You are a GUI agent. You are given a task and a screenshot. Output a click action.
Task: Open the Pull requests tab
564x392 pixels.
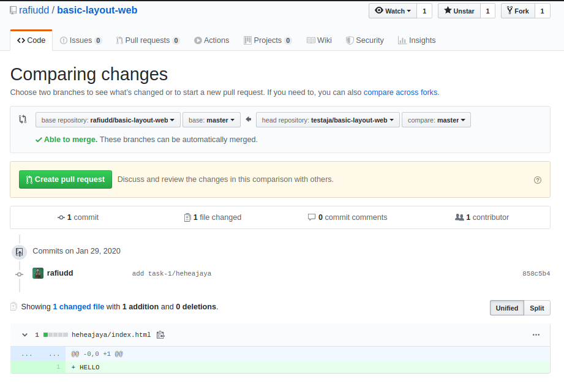[x=148, y=40]
